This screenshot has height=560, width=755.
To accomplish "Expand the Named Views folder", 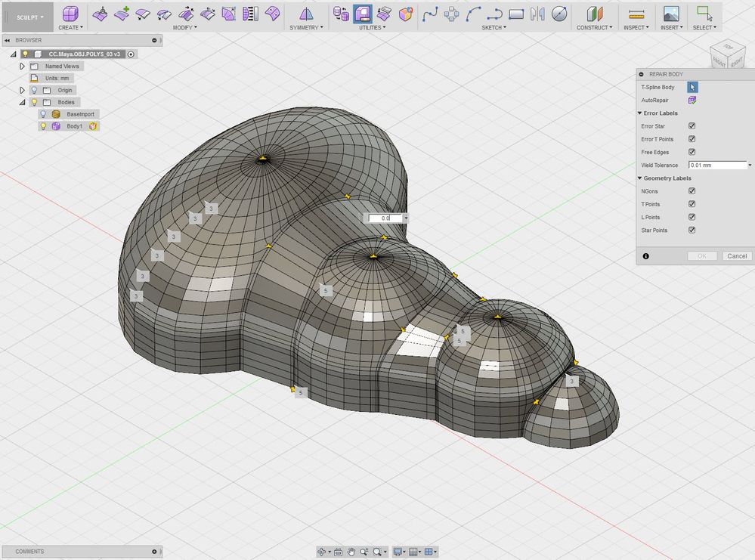I will pyautogui.click(x=22, y=66).
